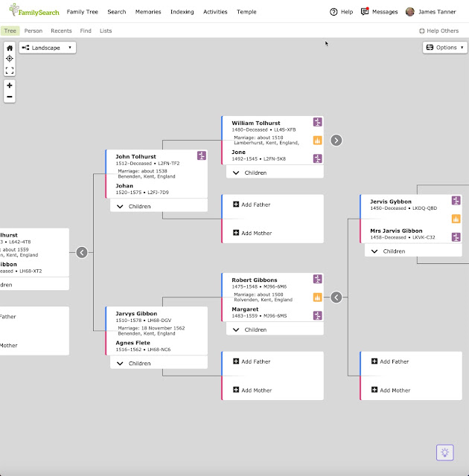Open John Tolhurst person name
469x476 pixels.
pos(135,157)
